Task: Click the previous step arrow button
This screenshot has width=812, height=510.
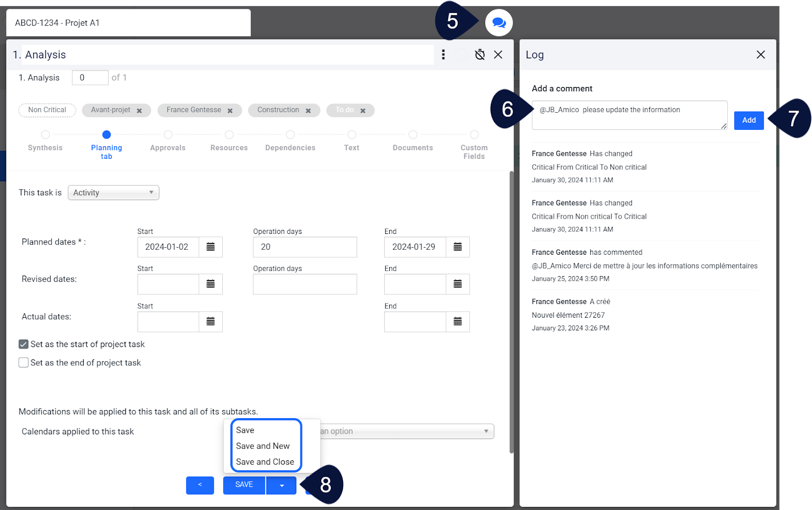Action: pos(200,485)
